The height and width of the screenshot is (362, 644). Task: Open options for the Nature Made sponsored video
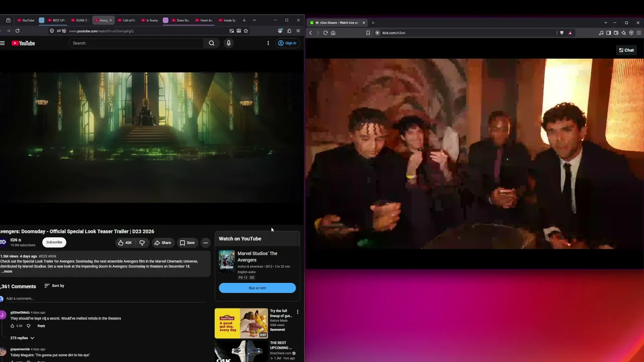pos(297,312)
